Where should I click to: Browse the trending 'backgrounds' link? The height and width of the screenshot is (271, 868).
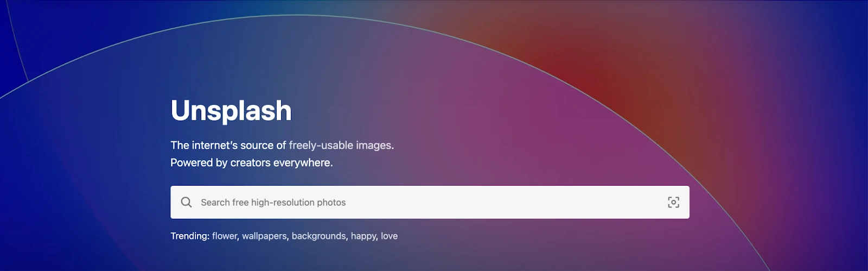(x=318, y=236)
